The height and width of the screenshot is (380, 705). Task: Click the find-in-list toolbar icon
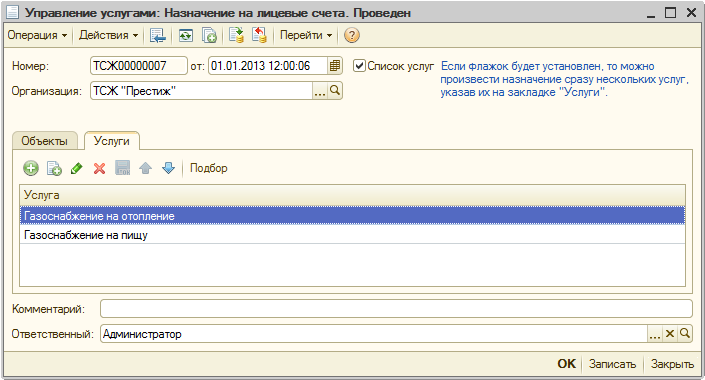tap(158, 35)
